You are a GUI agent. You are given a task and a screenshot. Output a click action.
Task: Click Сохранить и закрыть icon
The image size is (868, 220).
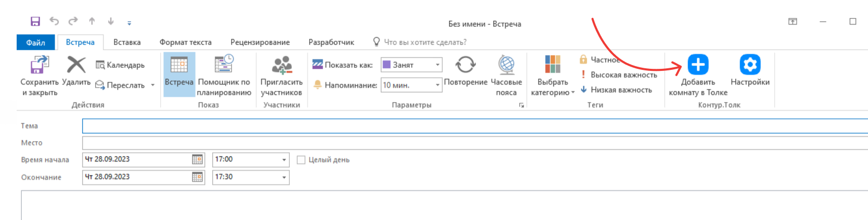40,65
